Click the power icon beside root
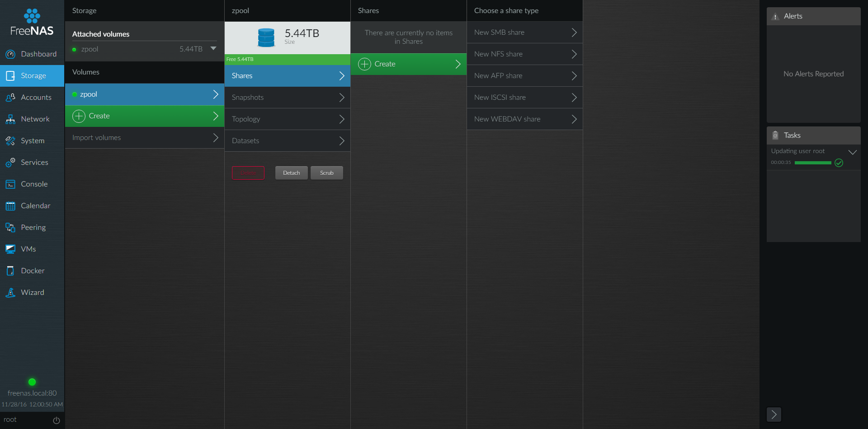Image resolution: width=868 pixels, height=429 pixels. (x=57, y=420)
